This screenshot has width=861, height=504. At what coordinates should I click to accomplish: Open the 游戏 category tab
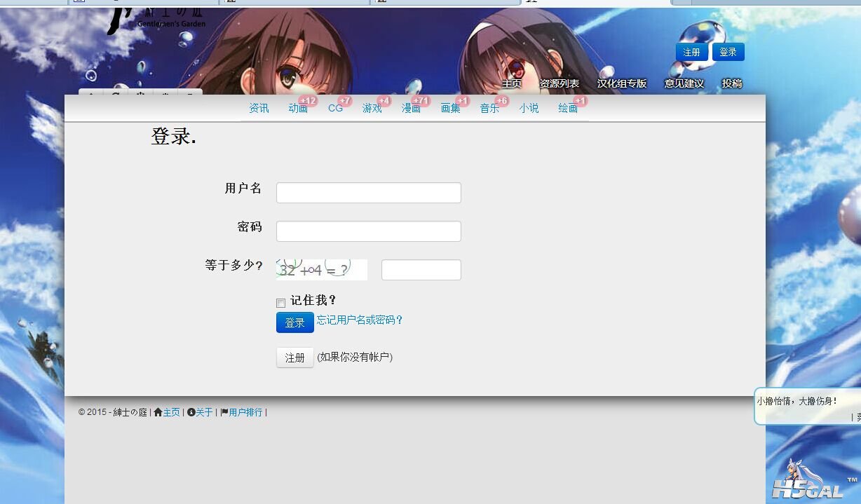372,108
